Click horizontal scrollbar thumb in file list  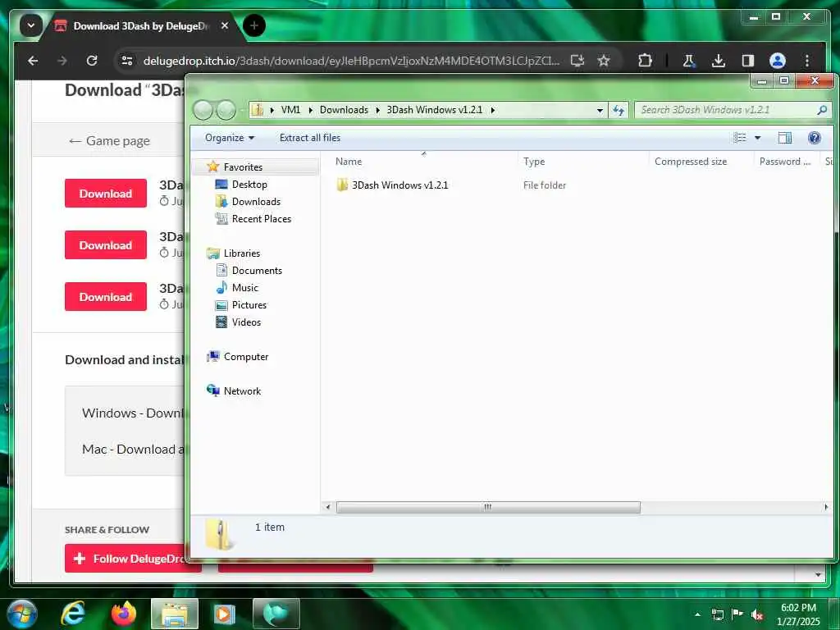coord(488,507)
